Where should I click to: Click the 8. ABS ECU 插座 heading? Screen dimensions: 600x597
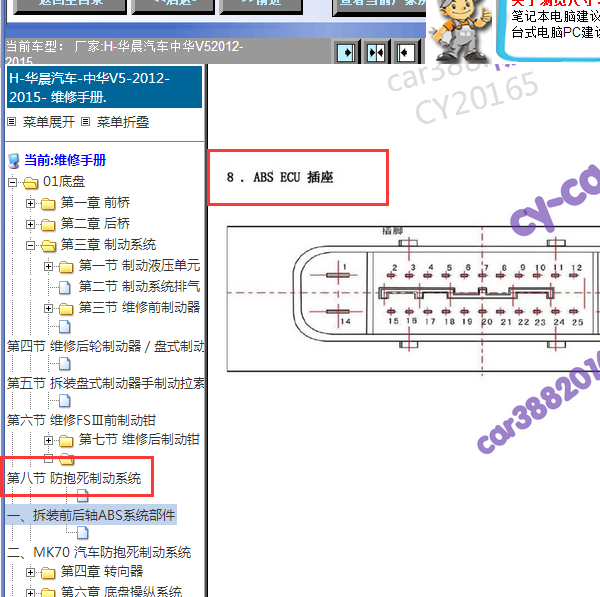[x=280, y=177]
